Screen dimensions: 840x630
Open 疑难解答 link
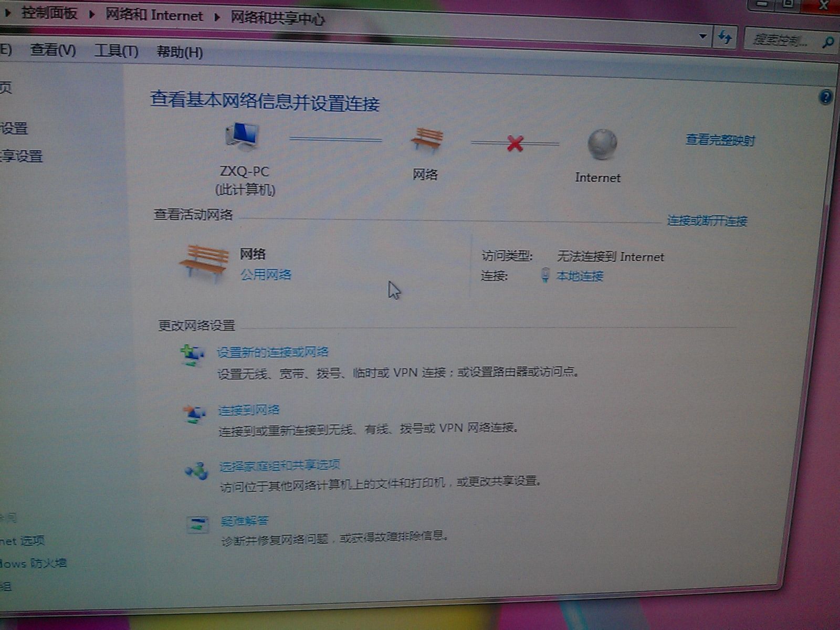pyautogui.click(x=245, y=521)
